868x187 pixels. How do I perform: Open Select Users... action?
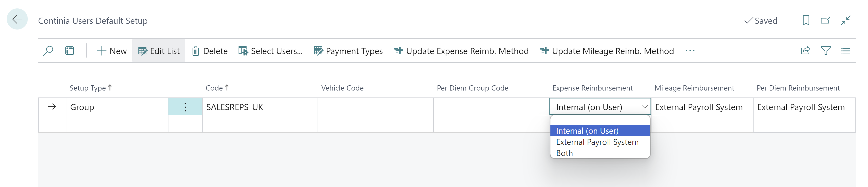click(271, 51)
